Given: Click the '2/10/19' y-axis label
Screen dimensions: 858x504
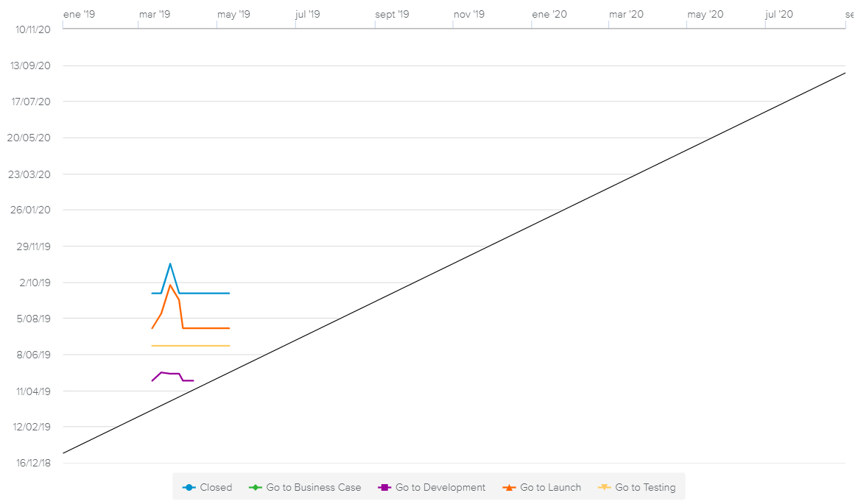Looking at the screenshot, I should [35, 283].
